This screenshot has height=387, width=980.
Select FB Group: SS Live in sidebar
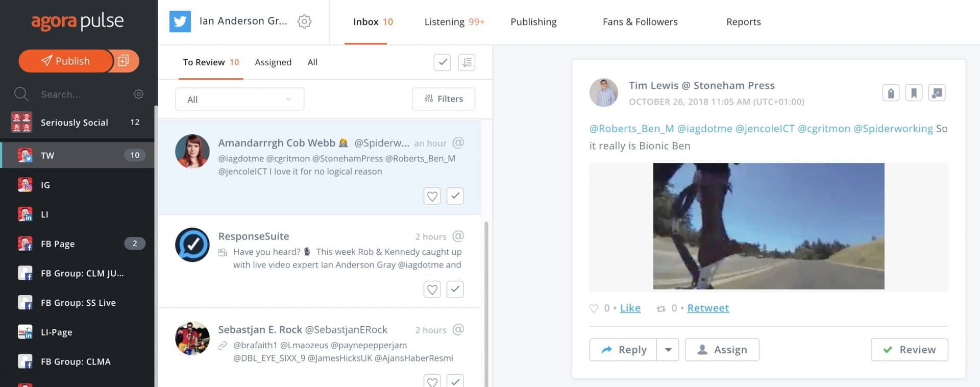78,303
